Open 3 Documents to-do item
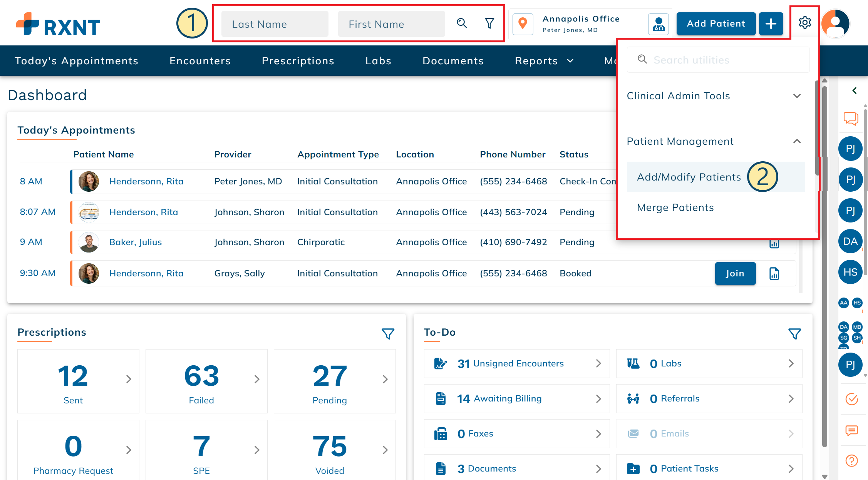 [x=517, y=468]
